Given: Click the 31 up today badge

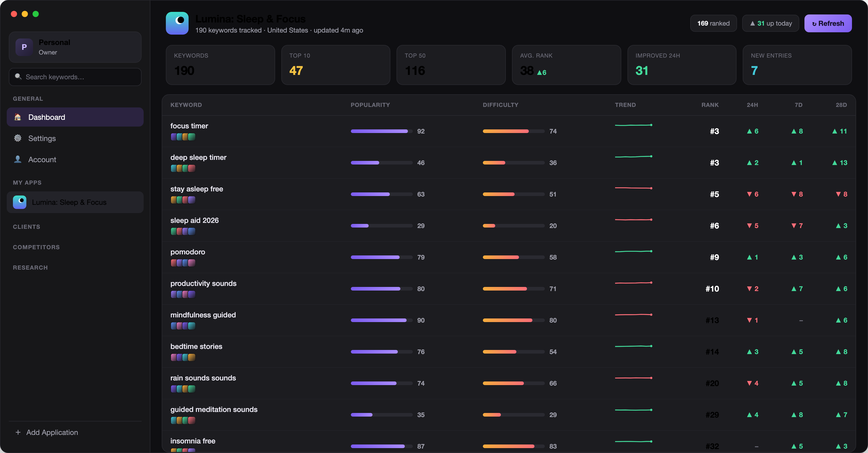Looking at the screenshot, I should [771, 23].
